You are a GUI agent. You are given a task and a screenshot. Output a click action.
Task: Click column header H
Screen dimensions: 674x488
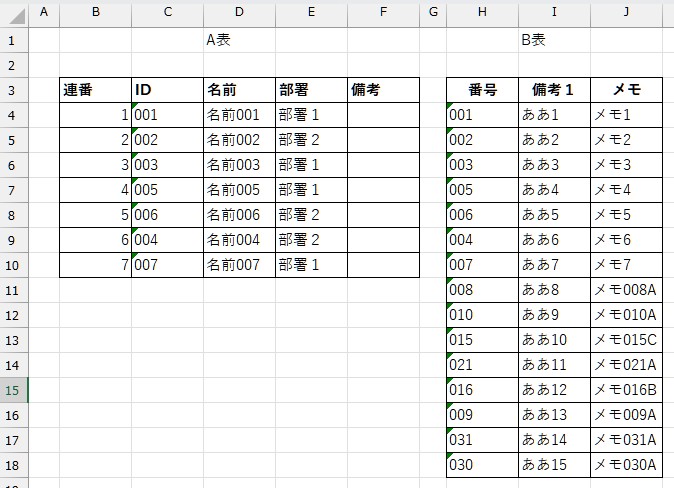482,13
